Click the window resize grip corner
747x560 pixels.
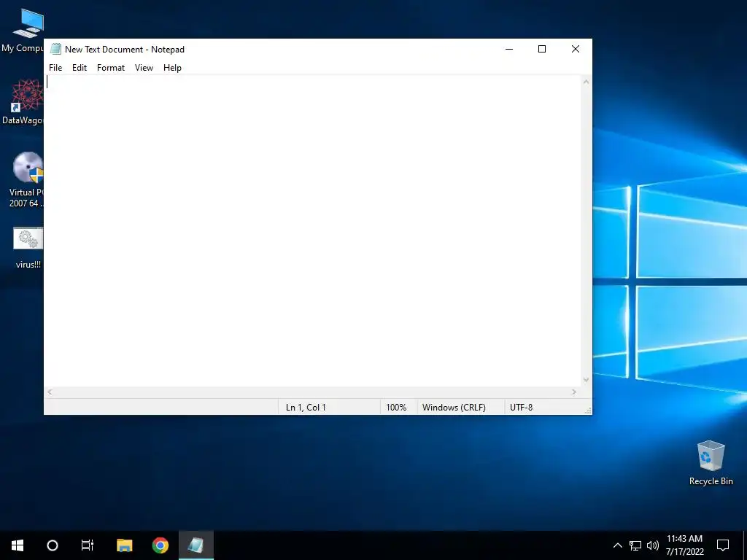click(x=588, y=411)
